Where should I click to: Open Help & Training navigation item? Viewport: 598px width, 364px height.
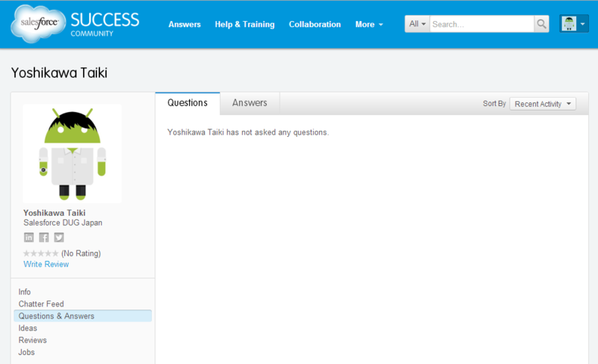(x=244, y=25)
